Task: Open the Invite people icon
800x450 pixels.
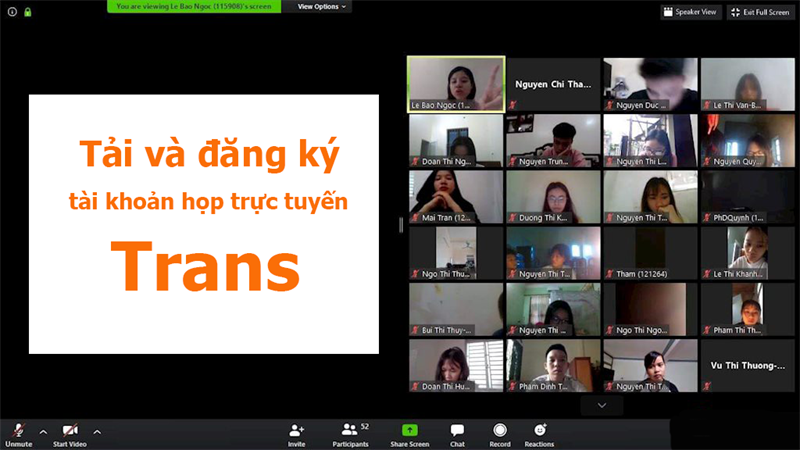Action: (x=296, y=430)
